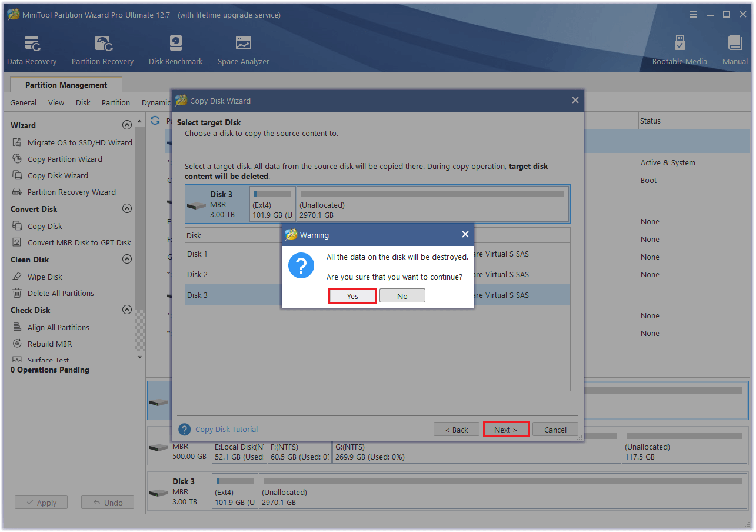Click the Wipe Disk icon
The width and height of the screenshot is (756, 532).
(x=17, y=277)
